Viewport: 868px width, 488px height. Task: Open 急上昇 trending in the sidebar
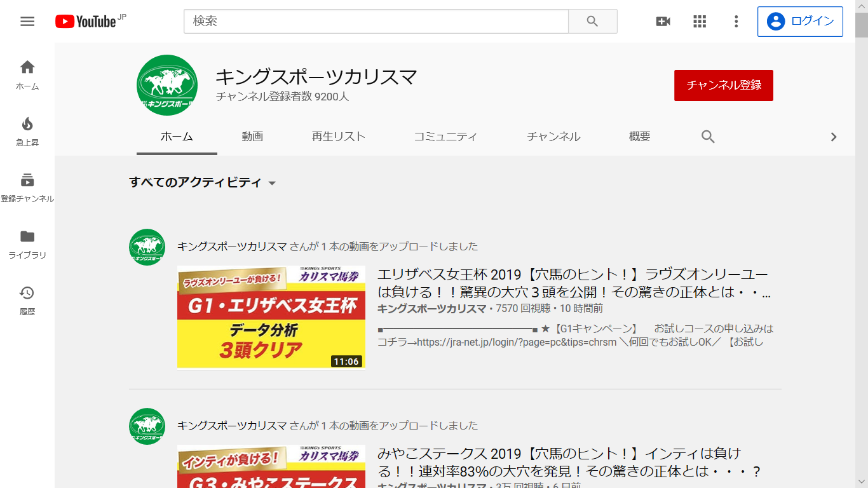(27, 132)
